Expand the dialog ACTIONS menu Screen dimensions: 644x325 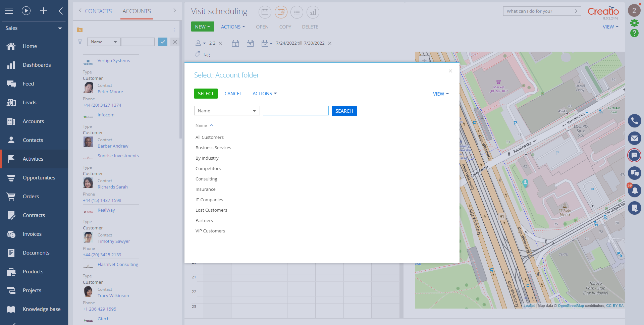point(264,94)
